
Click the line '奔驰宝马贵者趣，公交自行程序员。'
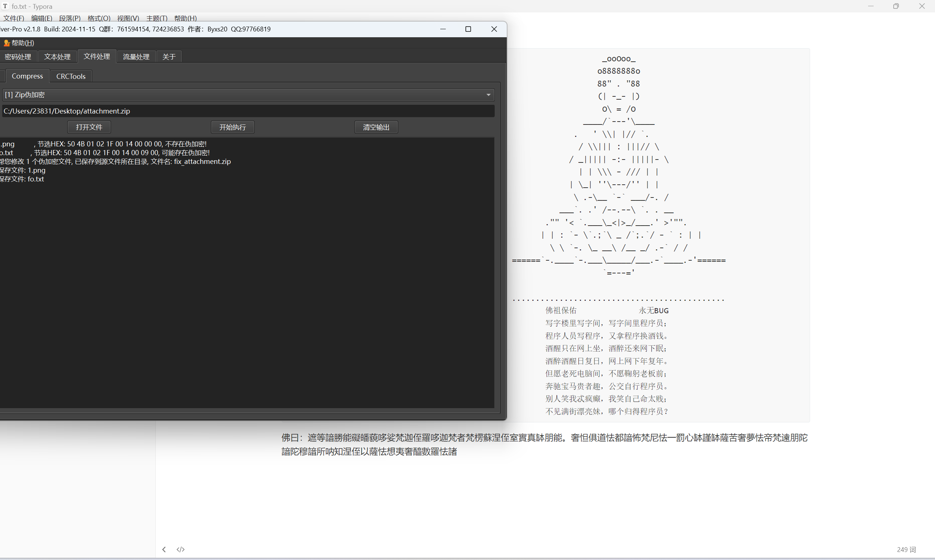pyautogui.click(x=607, y=386)
